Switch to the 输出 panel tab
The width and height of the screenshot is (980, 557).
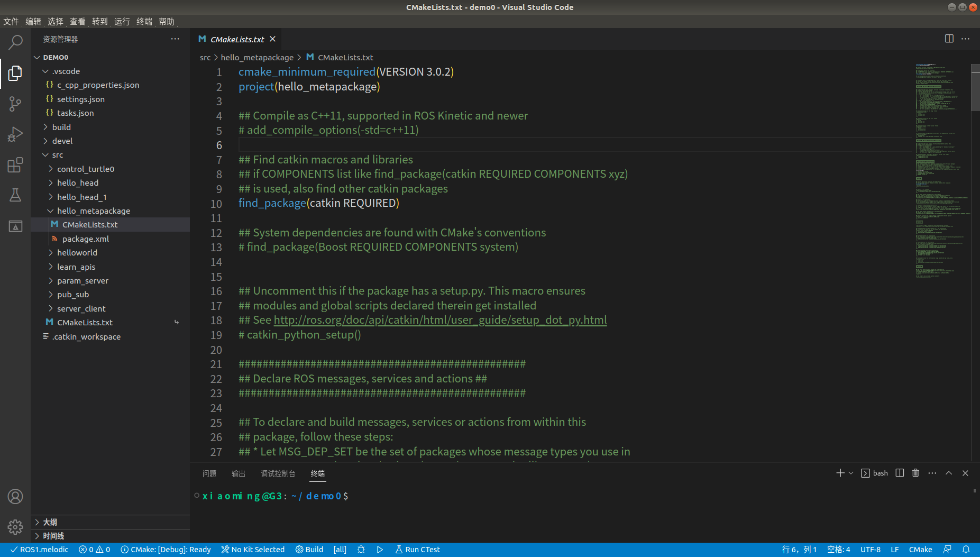coord(239,473)
